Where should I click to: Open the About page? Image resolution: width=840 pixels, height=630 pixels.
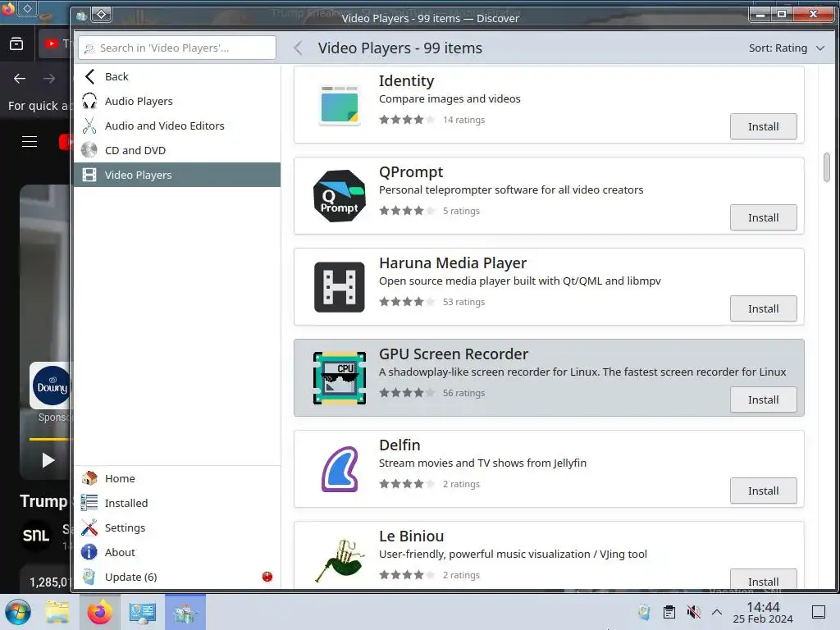pos(177,552)
